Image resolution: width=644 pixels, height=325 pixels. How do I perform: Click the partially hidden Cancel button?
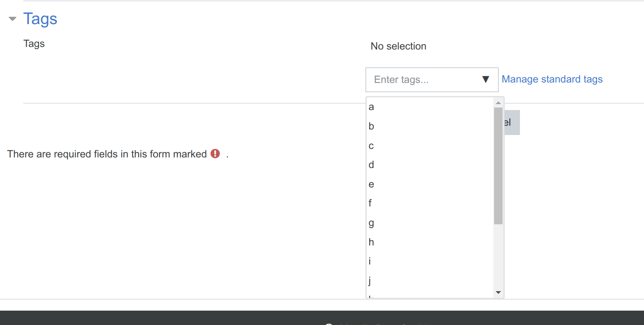click(512, 123)
